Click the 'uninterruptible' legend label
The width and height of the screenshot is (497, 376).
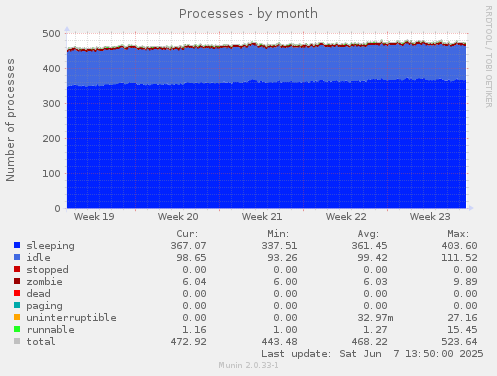(72, 318)
